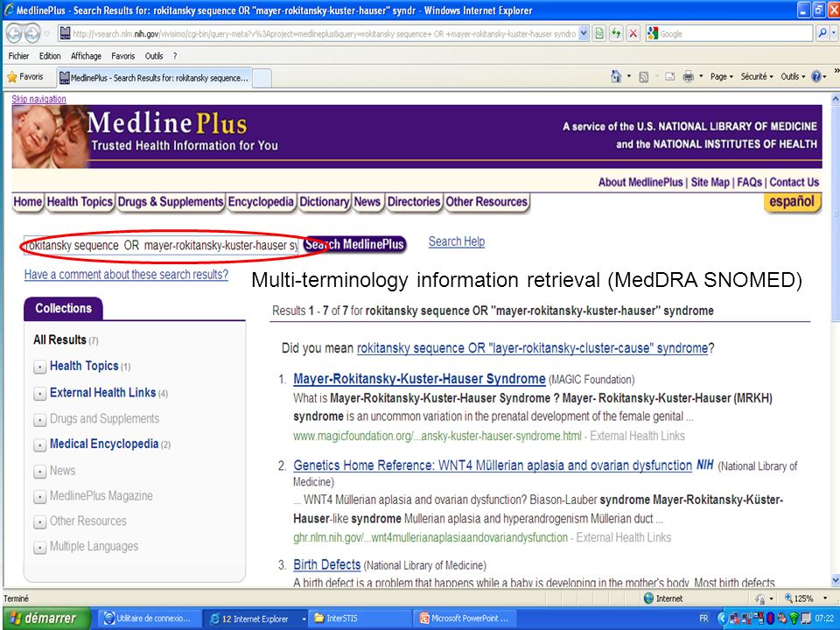Click the Internet zone globe icon in status bar
The width and height of the screenshot is (840, 630).
pos(648,598)
